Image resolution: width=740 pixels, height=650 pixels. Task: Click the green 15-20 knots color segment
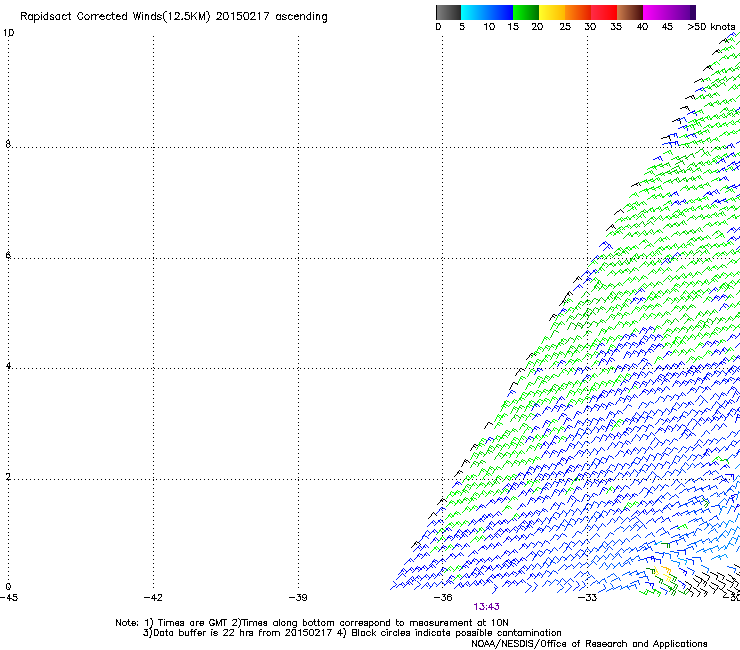coord(526,12)
